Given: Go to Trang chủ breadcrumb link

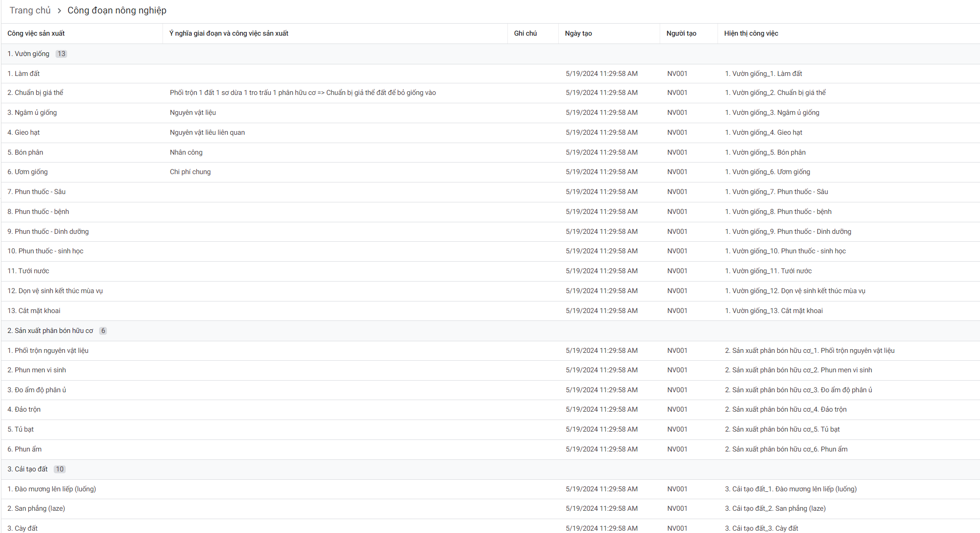Looking at the screenshot, I should click(x=30, y=10).
